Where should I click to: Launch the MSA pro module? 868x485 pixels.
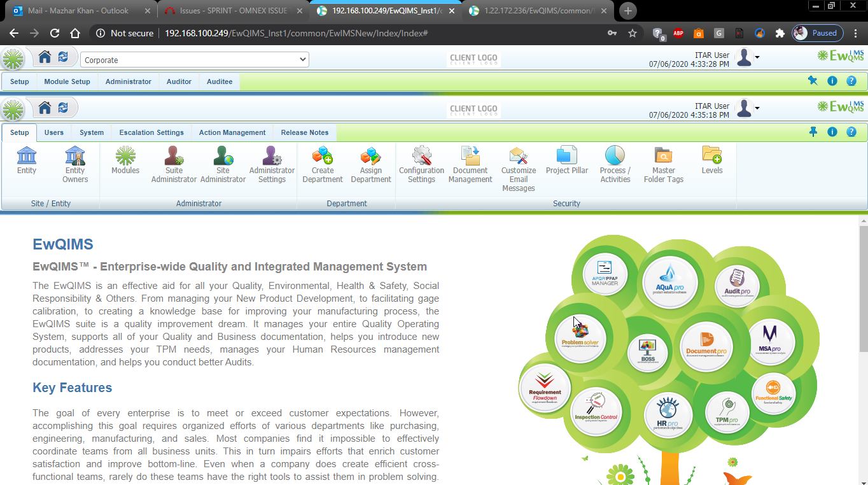(770, 341)
